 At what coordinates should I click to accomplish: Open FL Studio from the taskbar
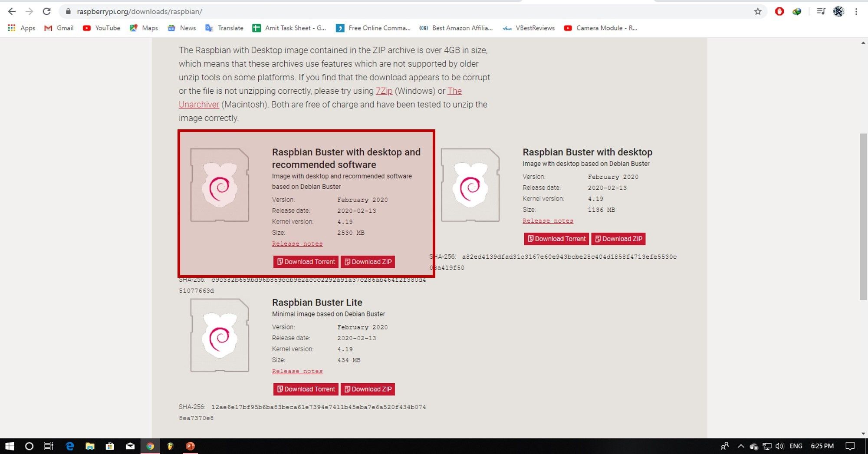pos(170,446)
